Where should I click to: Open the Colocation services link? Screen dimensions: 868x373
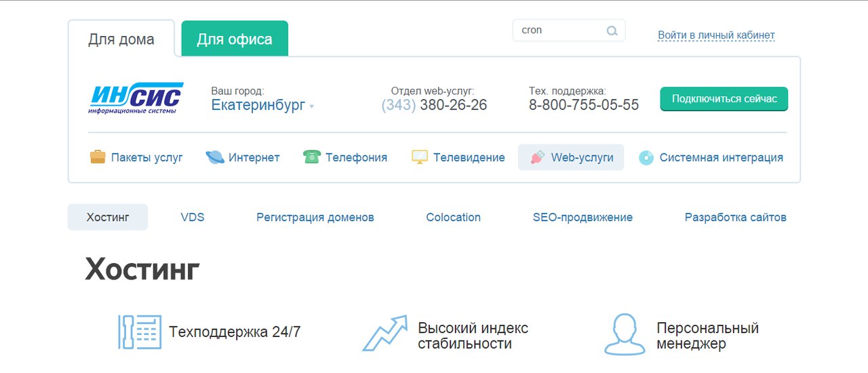click(x=453, y=218)
